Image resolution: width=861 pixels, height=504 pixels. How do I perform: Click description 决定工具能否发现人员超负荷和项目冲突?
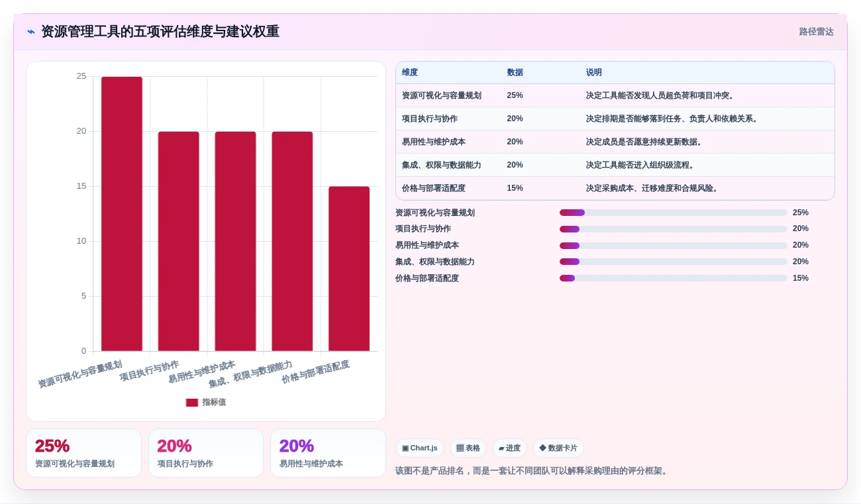pyautogui.click(x=661, y=95)
